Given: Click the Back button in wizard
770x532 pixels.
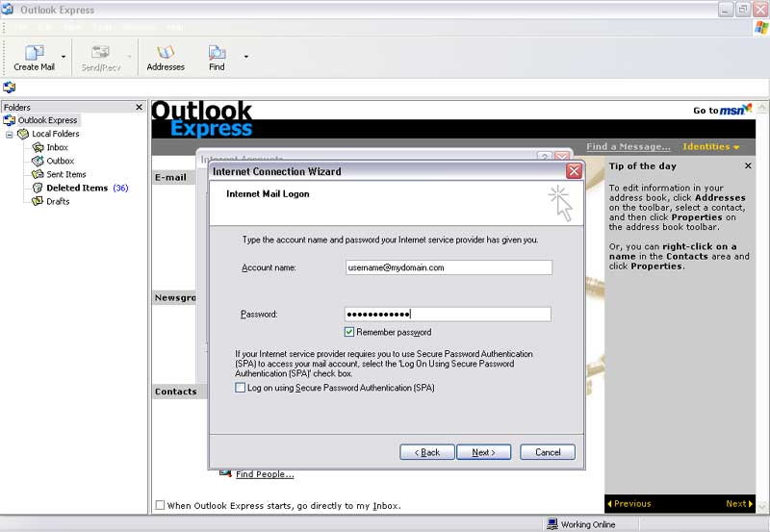Looking at the screenshot, I should point(426,452).
